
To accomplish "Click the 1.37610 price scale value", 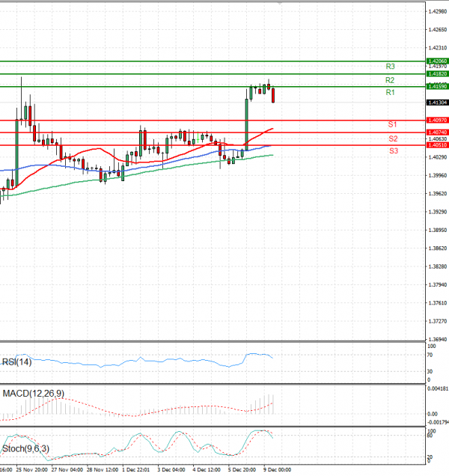I will tap(438, 303).
